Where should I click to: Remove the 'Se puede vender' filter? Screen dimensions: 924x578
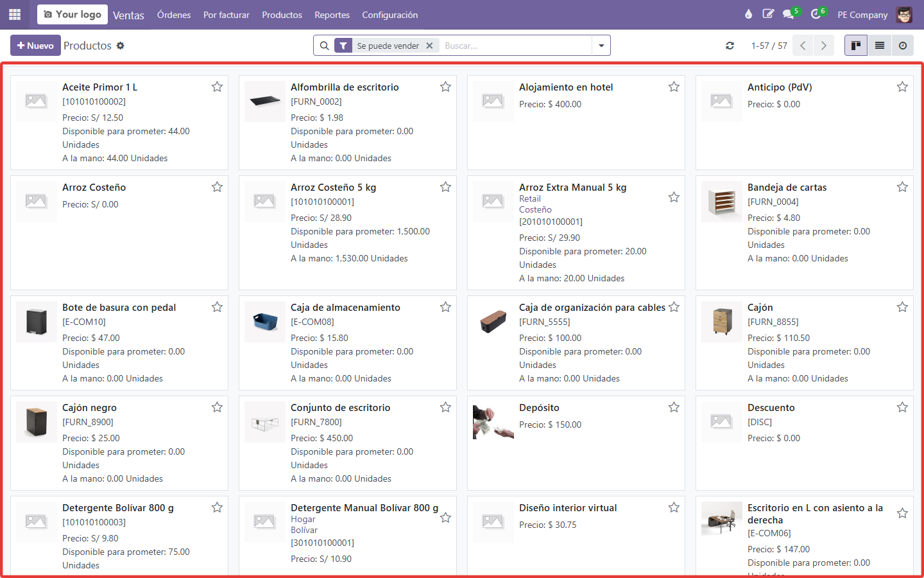pos(429,46)
